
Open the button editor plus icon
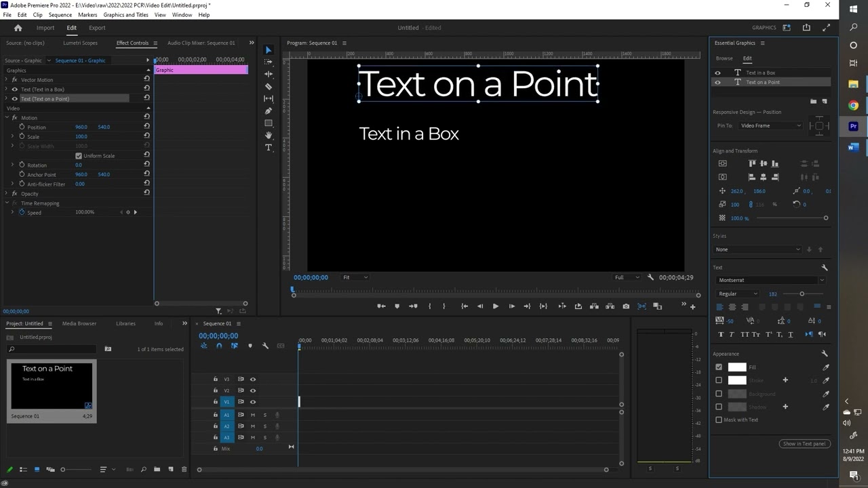coord(692,307)
